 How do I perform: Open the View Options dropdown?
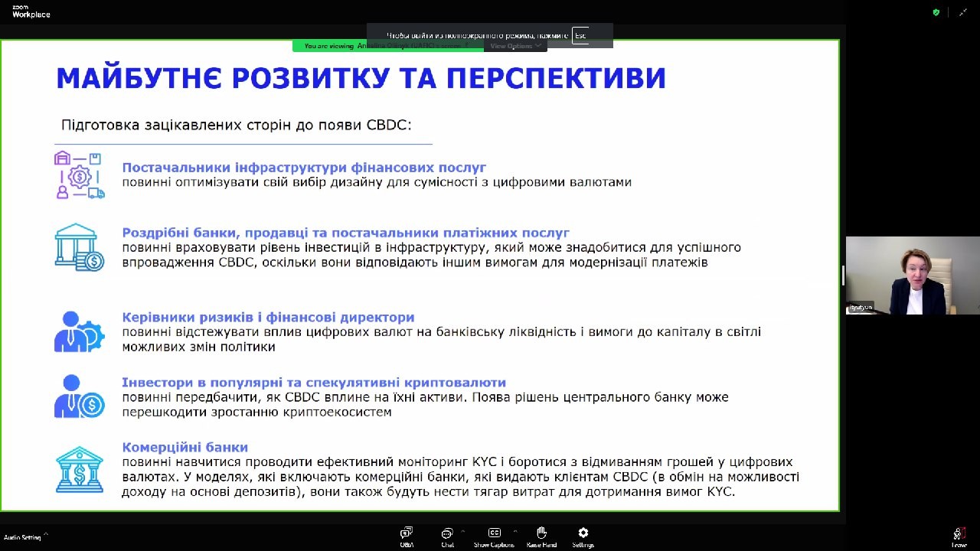pos(514,46)
